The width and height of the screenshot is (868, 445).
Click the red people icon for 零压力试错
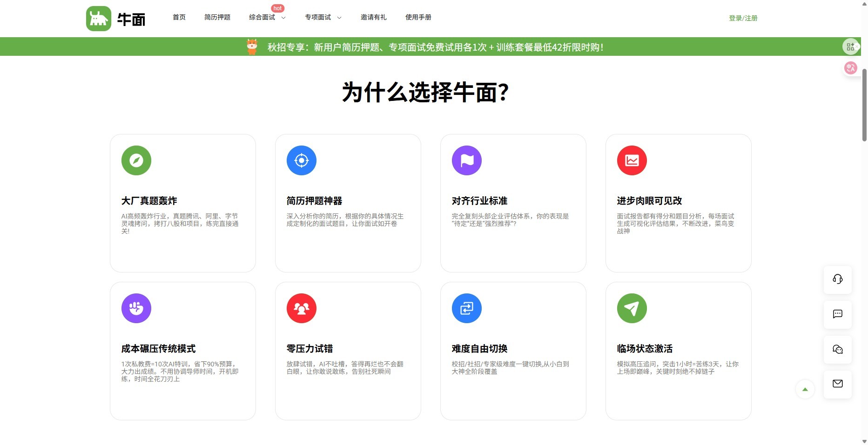[302, 308]
